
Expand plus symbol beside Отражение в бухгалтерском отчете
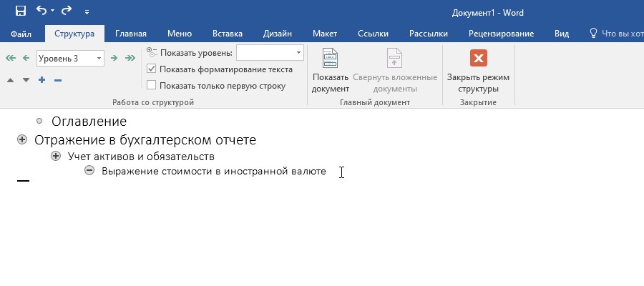(x=22, y=140)
